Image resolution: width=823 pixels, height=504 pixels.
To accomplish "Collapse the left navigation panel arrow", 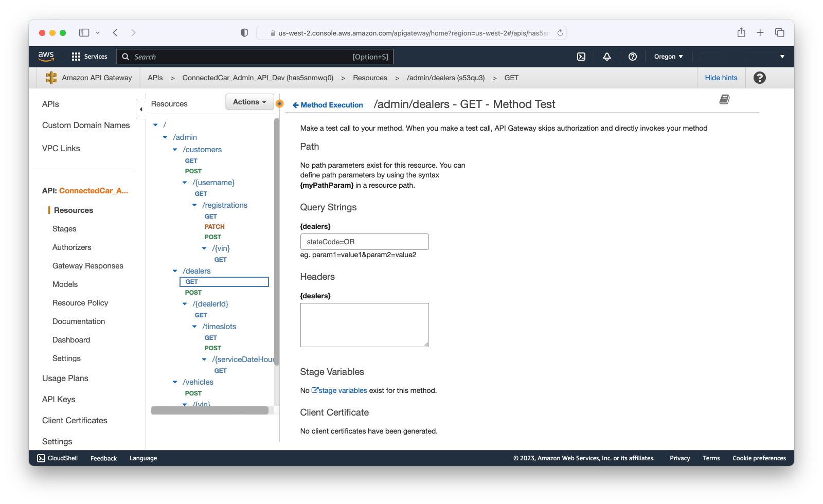I will pyautogui.click(x=141, y=109).
